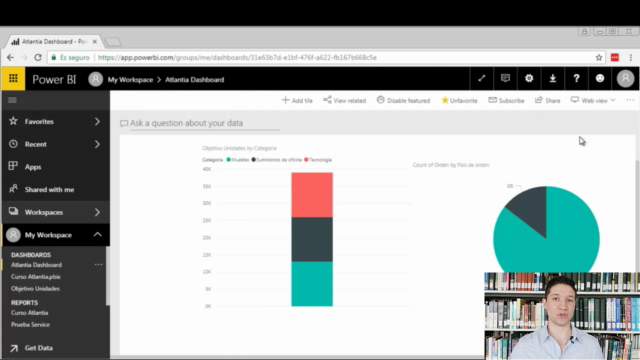Expand Favorites flyout chevron
Screen dimensions: 640x360
pyautogui.click(x=97, y=121)
